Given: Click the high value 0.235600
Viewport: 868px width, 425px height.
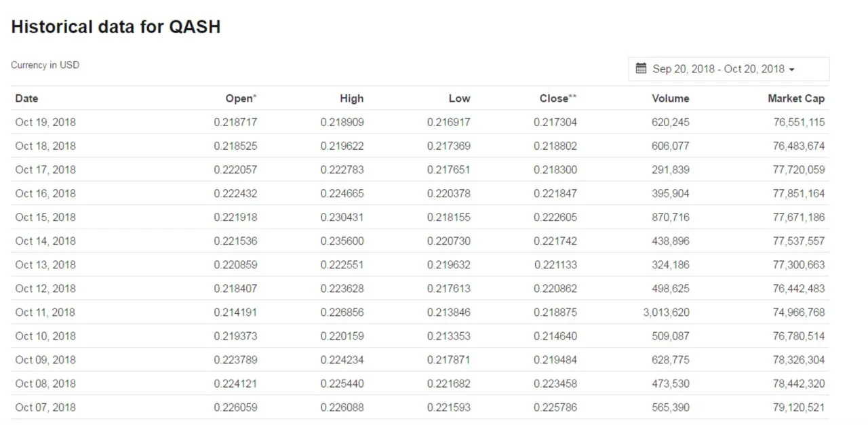Looking at the screenshot, I should [x=342, y=241].
